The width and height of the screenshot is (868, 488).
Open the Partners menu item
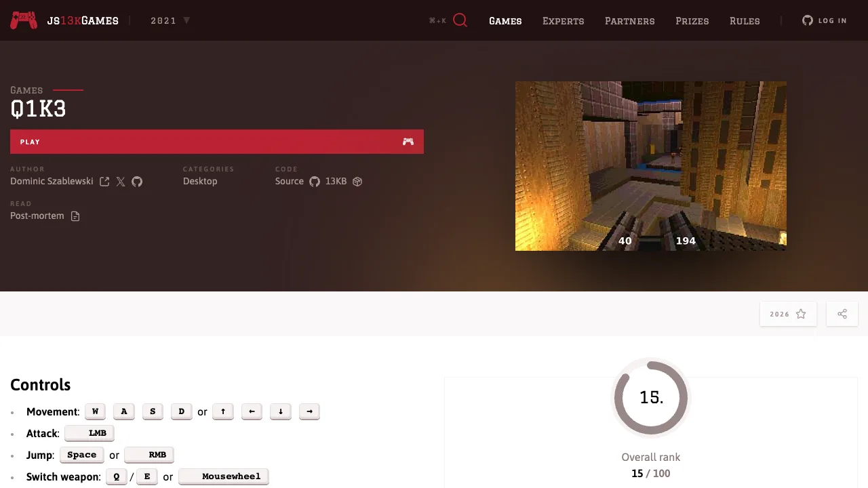click(x=630, y=21)
